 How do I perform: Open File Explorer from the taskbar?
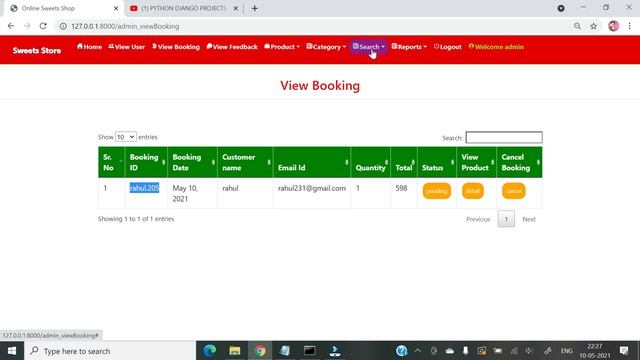coord(235,351)
